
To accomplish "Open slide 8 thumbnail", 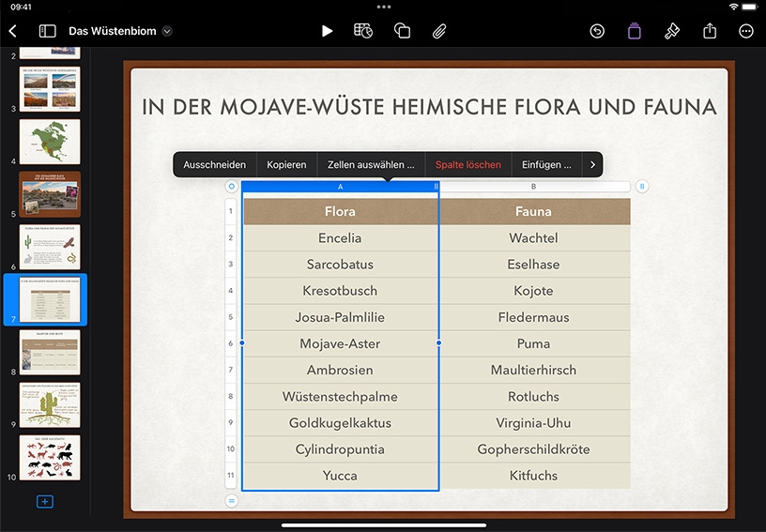I will click(50, 353).
